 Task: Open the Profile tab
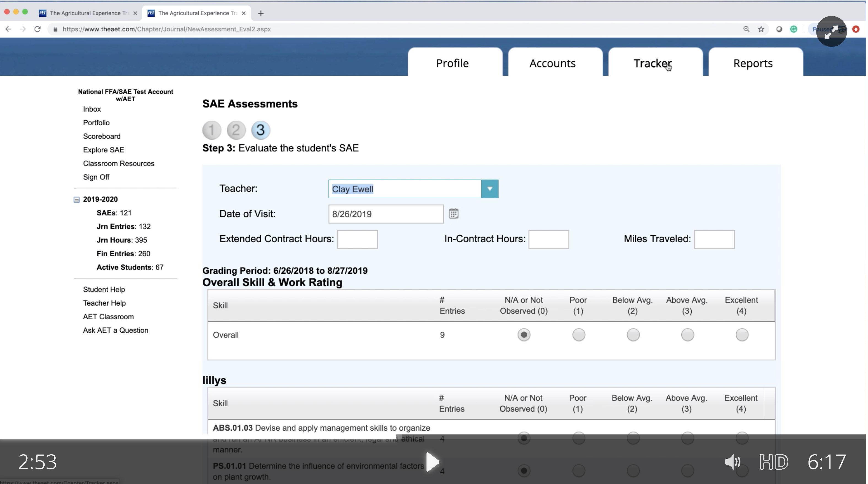pos(455,62)
